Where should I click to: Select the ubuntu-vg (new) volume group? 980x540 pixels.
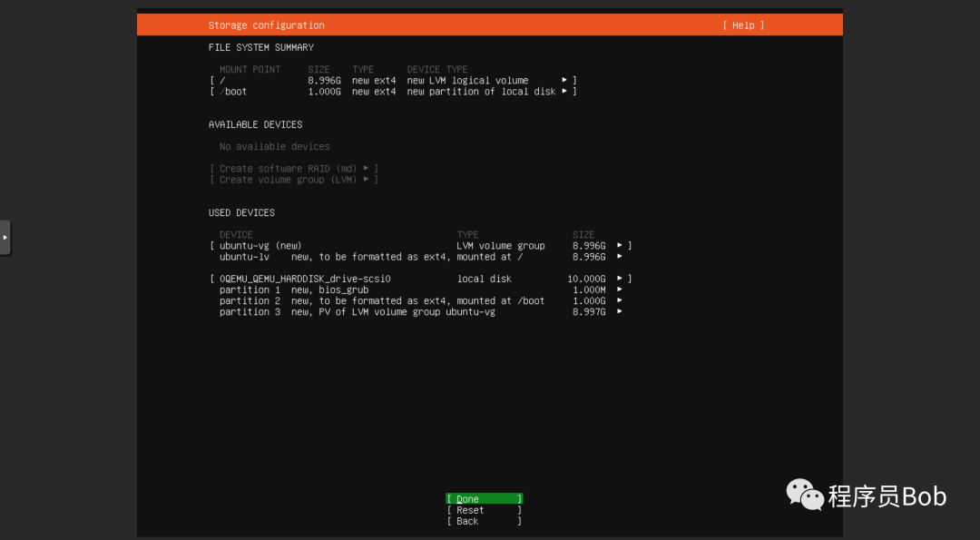421,246
